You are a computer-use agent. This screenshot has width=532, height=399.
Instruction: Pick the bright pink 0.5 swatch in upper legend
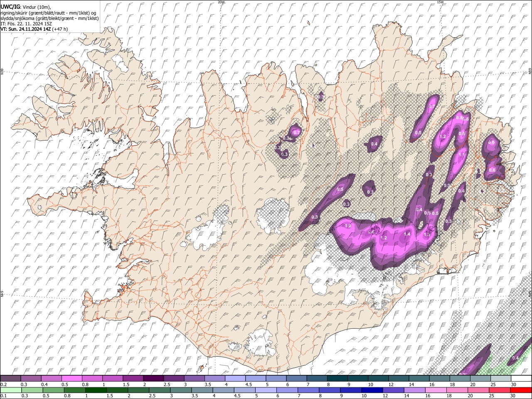click(72, 378)
